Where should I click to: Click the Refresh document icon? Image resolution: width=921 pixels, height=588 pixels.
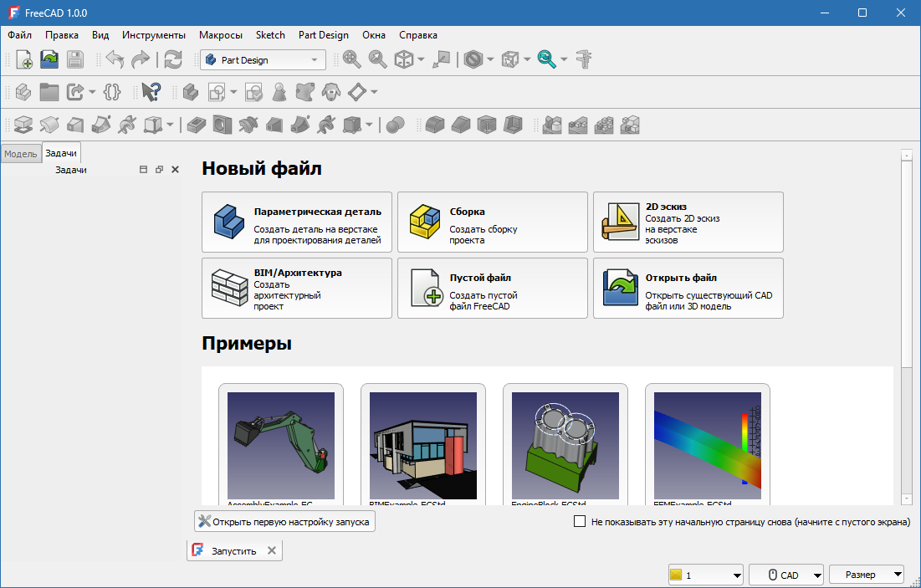173,59
